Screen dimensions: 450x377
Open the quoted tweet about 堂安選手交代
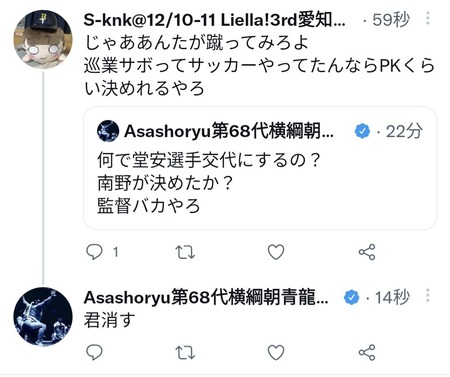260,168
